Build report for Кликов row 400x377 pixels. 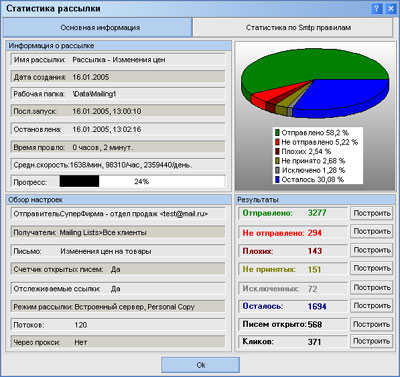372,341
